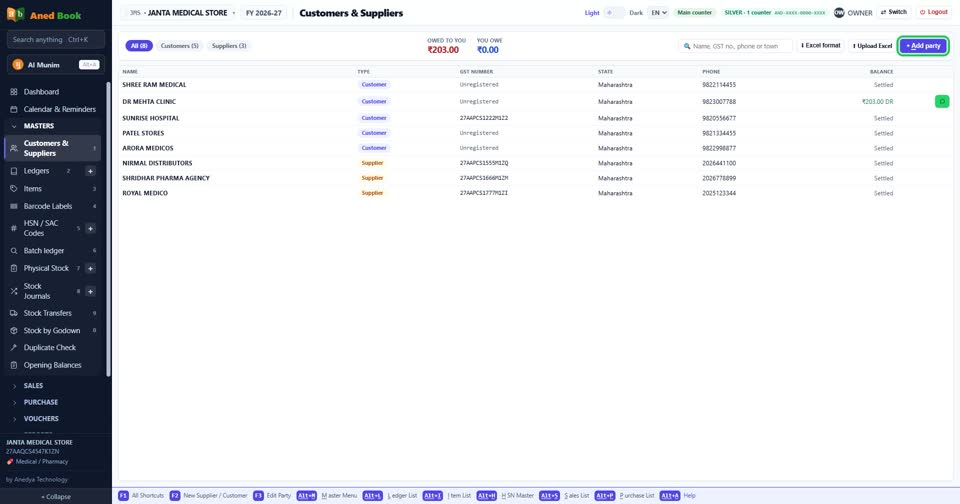Open Physical Stock in sidebar

[x=46, y=268]
